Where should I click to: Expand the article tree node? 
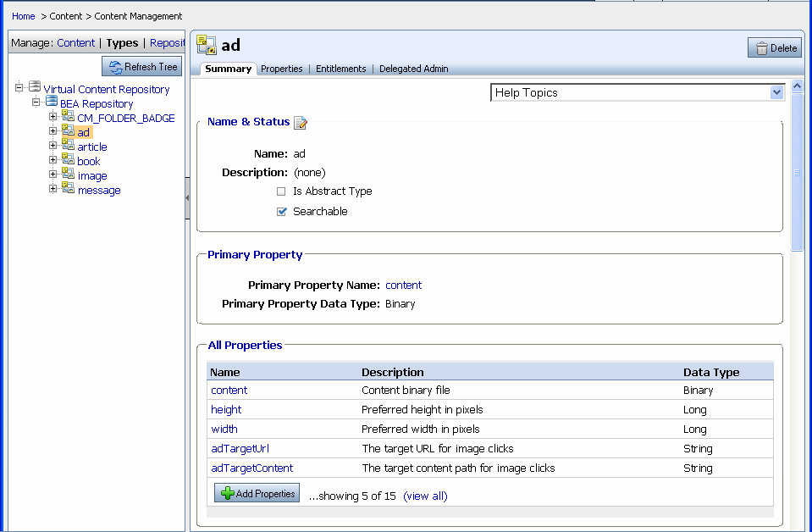[52, 146]
